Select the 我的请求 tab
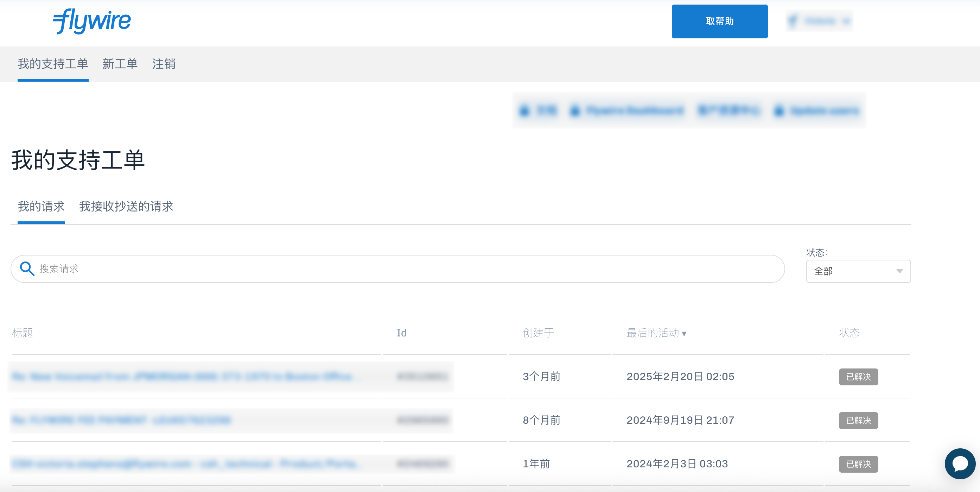The image size is (980, 492). (x=41, y=206)
